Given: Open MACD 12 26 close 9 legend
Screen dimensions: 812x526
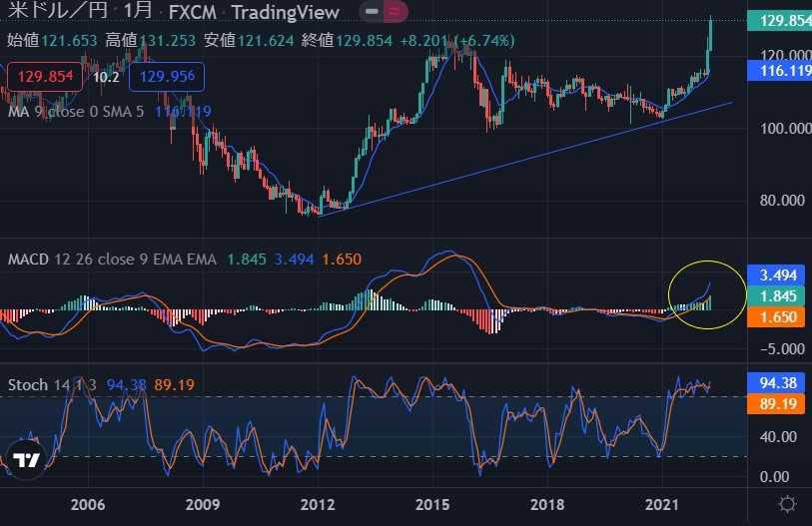Looking at the screenshot, I should click(x=112, y=259).
